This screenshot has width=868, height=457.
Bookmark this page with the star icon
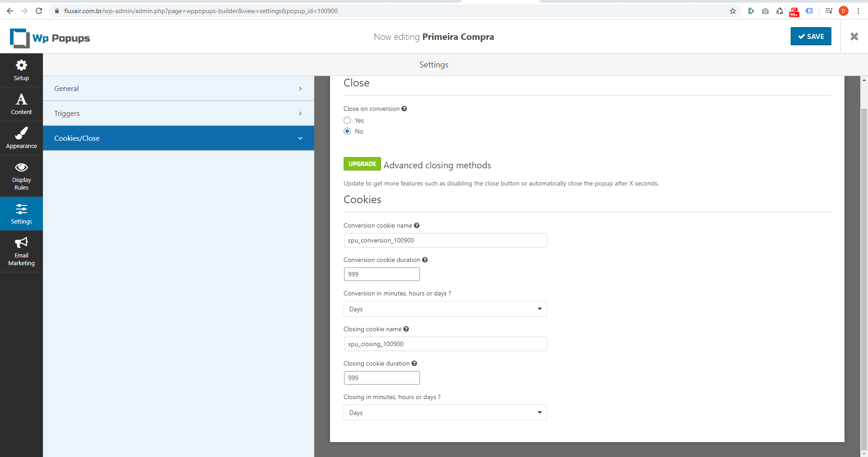click(x=733, y=11)
